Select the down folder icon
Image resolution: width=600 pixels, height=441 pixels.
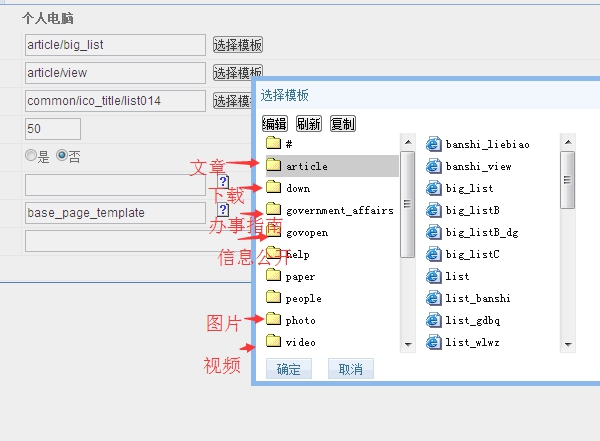point(274,188)
